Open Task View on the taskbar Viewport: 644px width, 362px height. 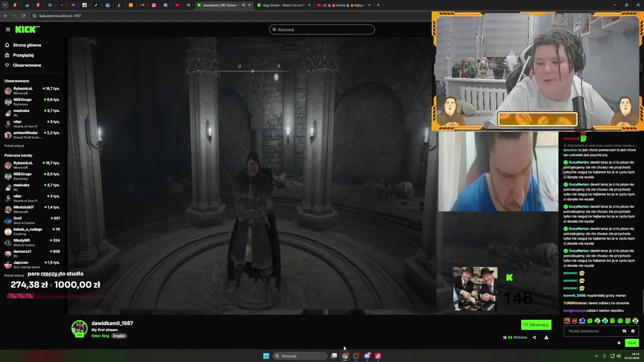click(x=334, y=356)
